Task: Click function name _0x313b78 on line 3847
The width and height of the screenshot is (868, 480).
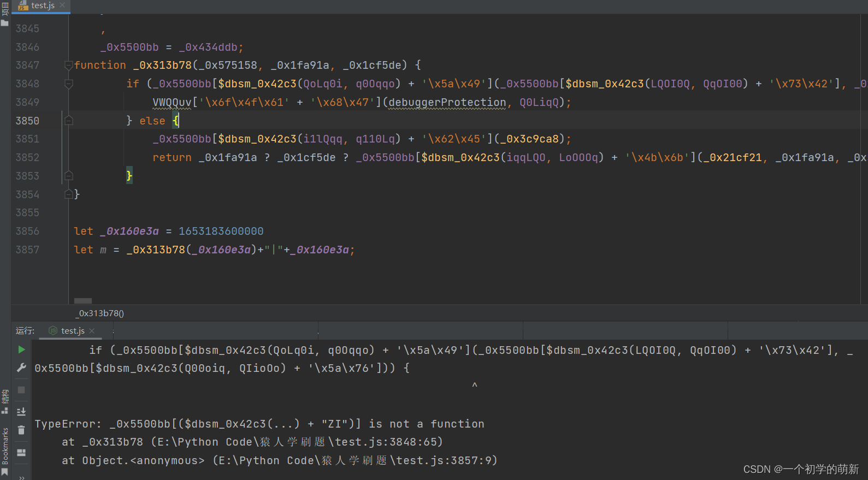Action: coord(162,65)
